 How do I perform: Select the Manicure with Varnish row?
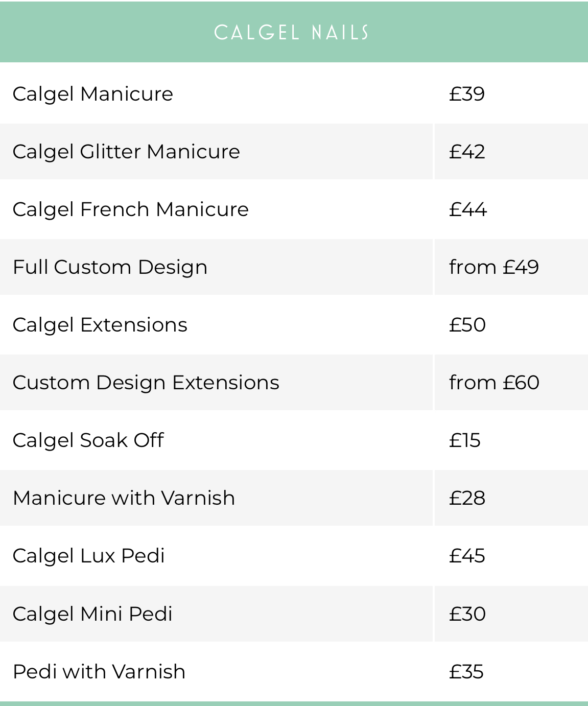[x=294, y=498]
